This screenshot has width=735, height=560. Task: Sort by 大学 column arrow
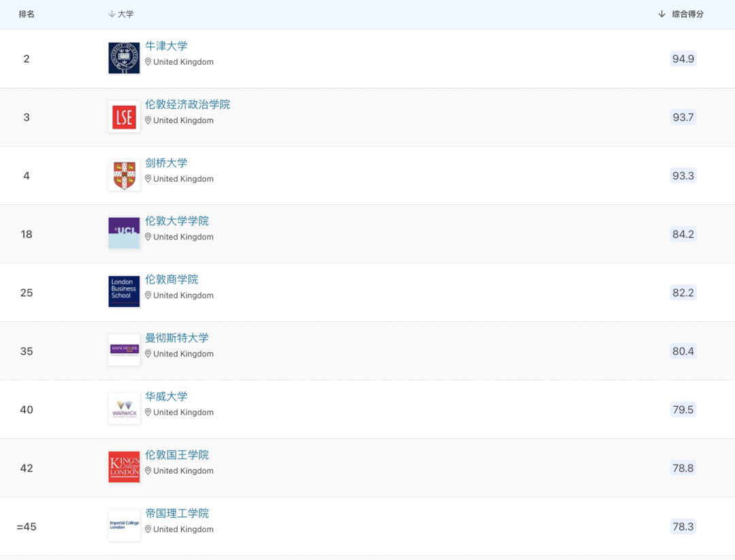point(112,14)
